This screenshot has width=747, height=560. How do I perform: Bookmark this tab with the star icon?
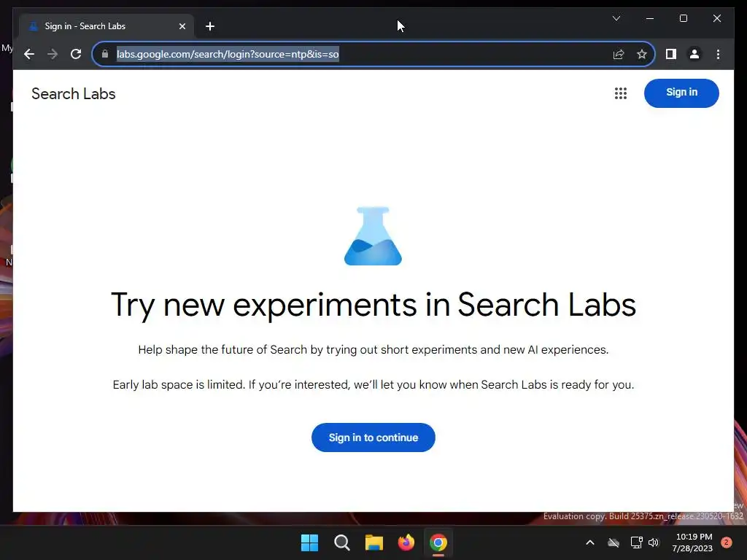[642, 54]
